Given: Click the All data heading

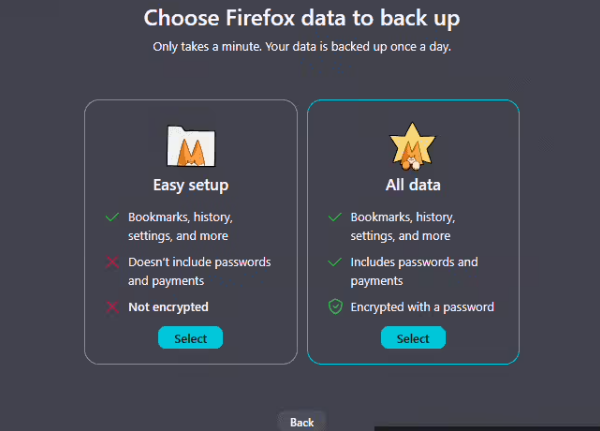Looking at the screenshot, I should pos(412,185).
